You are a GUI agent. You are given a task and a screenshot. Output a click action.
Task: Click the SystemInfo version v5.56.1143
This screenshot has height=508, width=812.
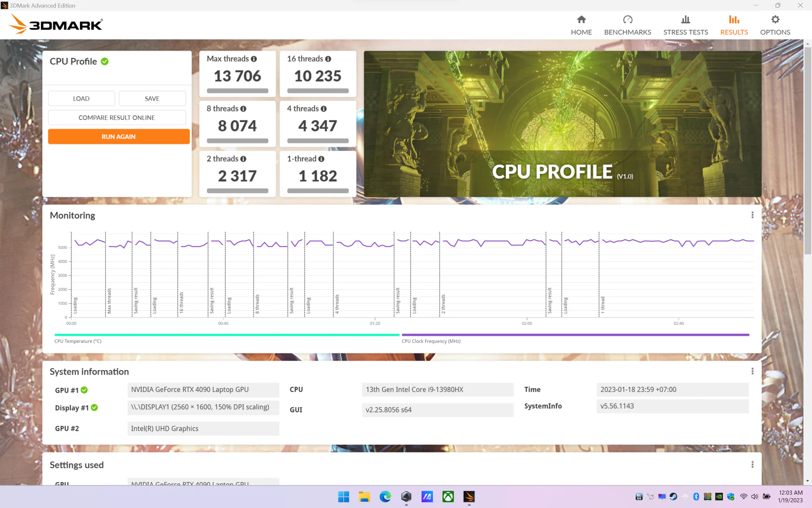pyautogui.click(x=672, y=406)
